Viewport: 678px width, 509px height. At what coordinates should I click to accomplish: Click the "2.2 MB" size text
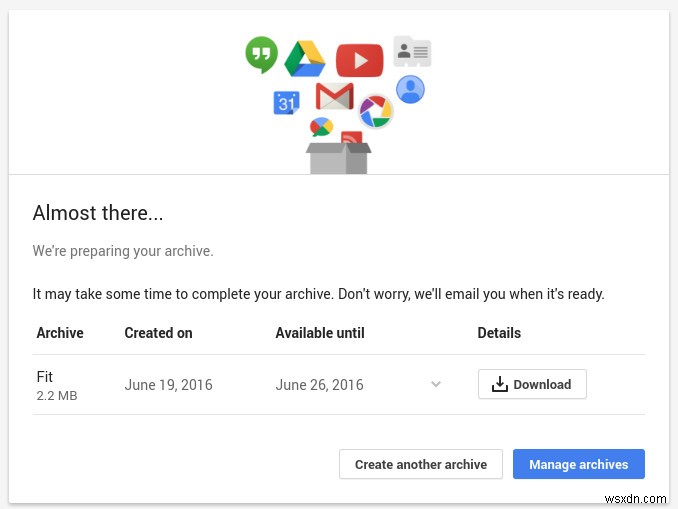tap(57, 396)
